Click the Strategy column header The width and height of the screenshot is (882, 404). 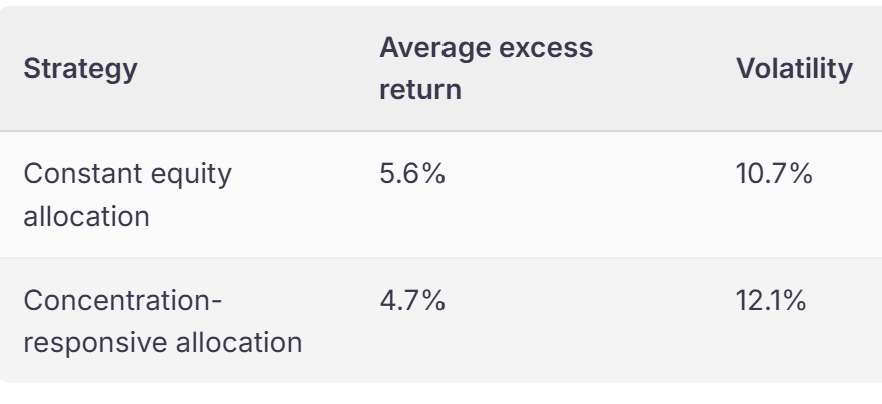pos(80,69)
